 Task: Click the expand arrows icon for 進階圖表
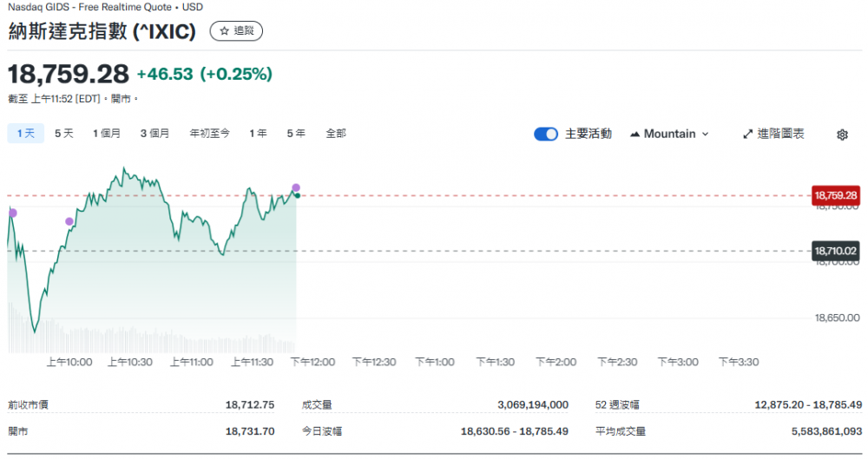click(x=748, y=134)
